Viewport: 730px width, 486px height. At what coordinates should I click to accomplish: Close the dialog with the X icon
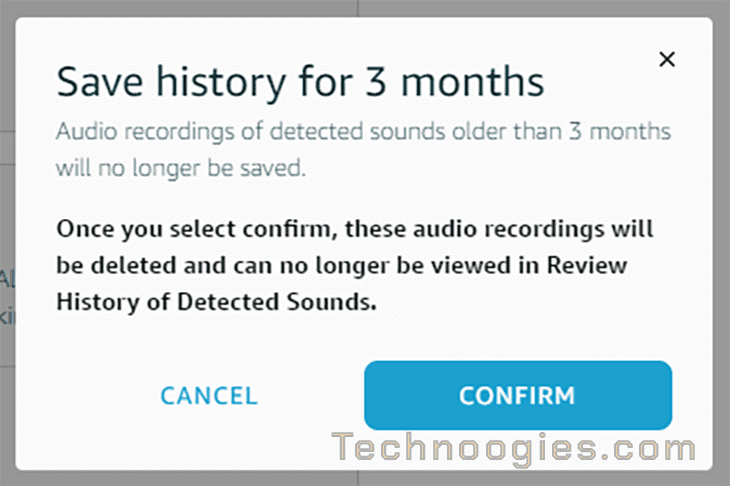click(667, 59)
